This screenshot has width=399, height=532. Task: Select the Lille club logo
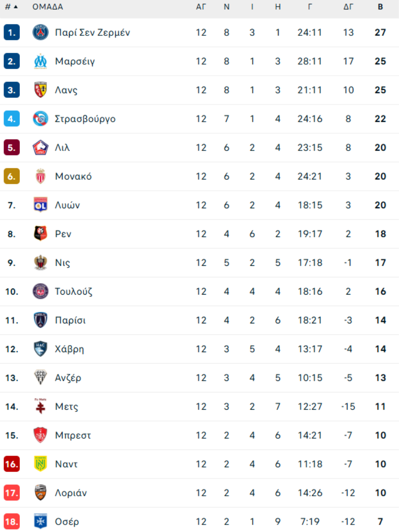(x=40, y=148)
